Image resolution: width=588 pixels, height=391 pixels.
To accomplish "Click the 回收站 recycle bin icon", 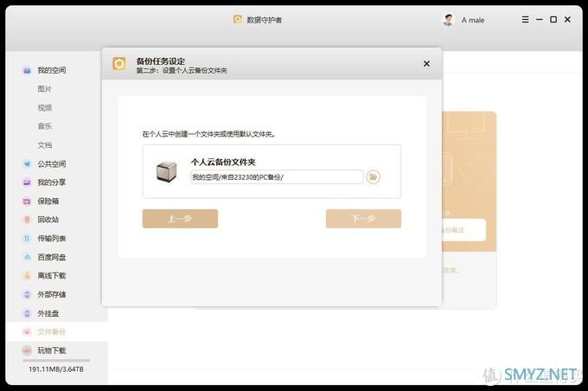I will pos(27,220).
